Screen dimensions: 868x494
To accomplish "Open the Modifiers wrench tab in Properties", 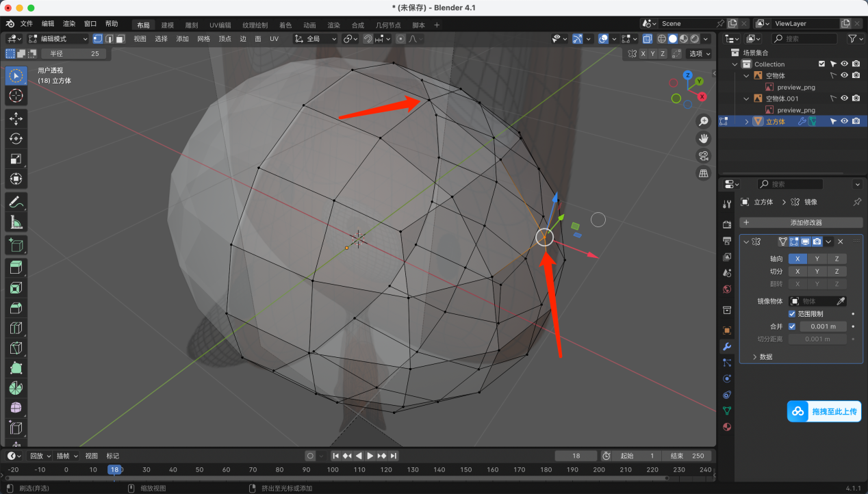I will click(727, 346).
